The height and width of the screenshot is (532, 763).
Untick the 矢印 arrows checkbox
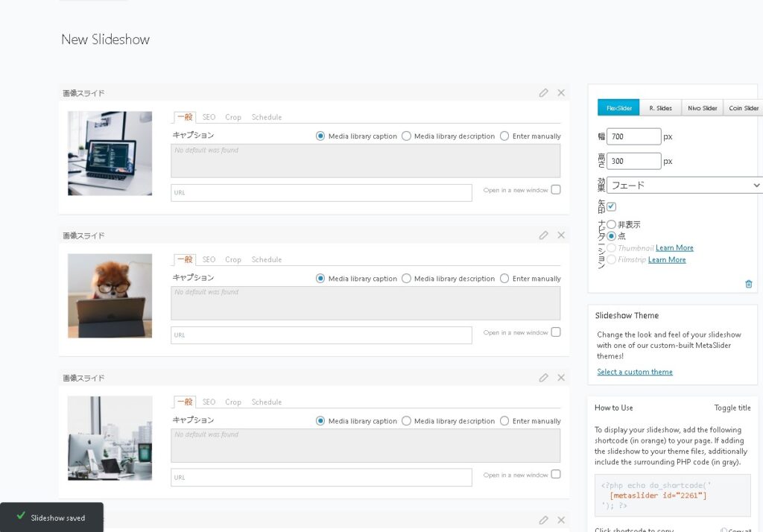[x=612, y=206]
